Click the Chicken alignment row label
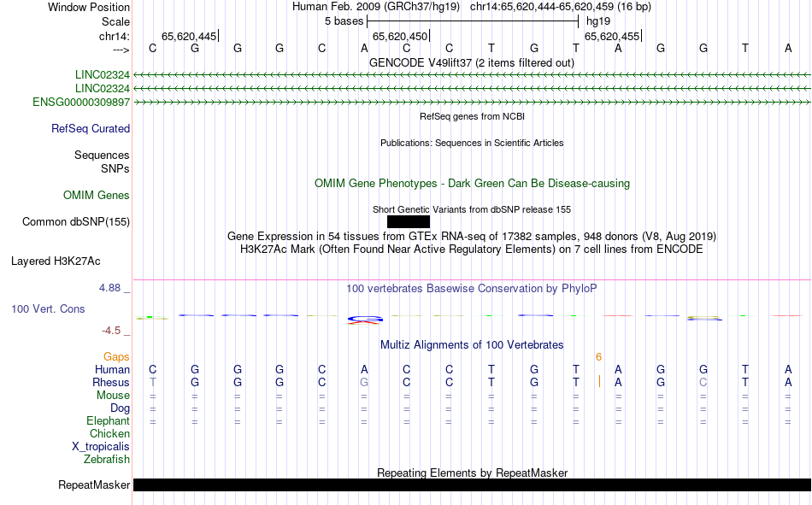The width and height of the screenshot is (812, 505). pyautogui.click(x=109, y=433)
